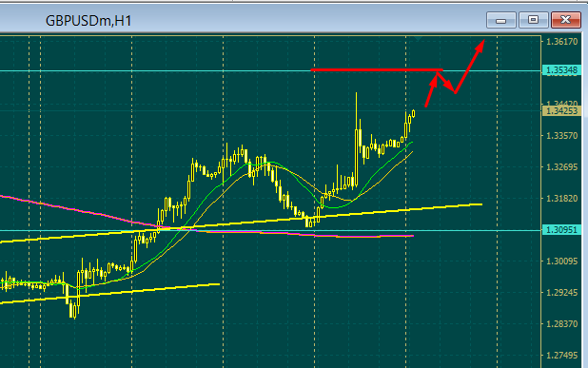Image resolution: width=588 pixels, height=368 pixels.
Task: Click the final red upward arrowhead
Action: coord(480,46)
